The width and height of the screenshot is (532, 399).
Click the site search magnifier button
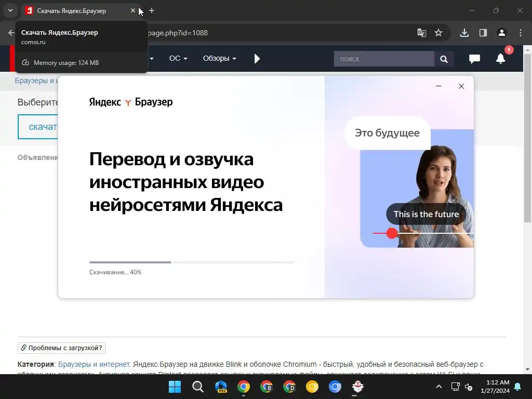[x=444, y=59]
